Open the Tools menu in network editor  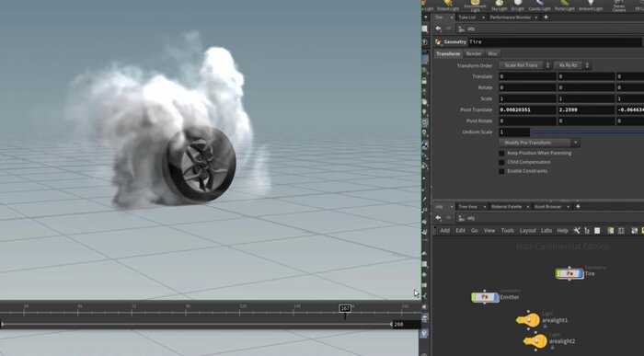507,231
